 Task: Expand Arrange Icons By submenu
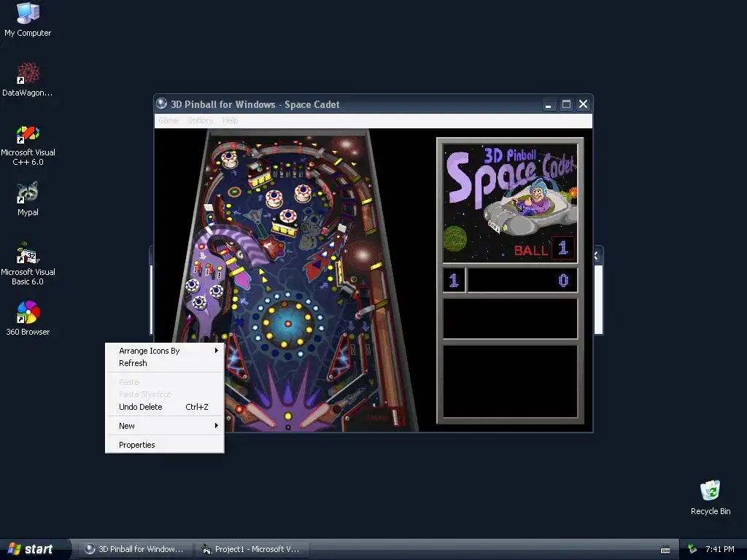click(164, 351)
